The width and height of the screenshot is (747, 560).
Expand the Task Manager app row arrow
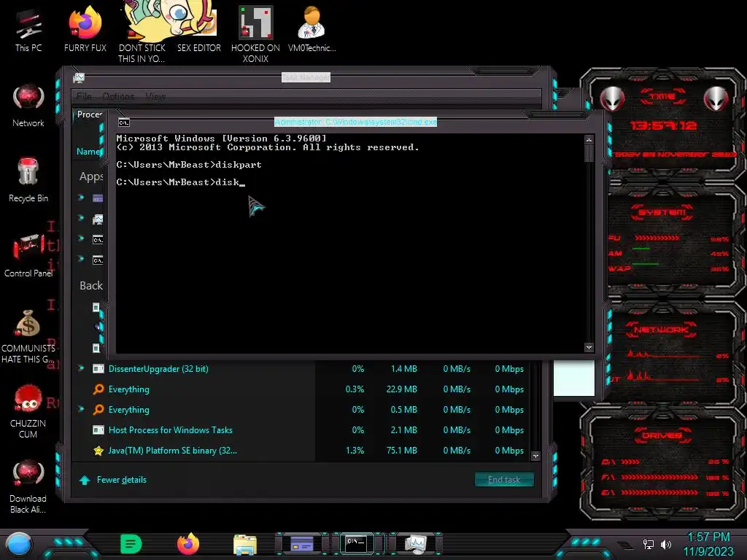coord(81,218)
